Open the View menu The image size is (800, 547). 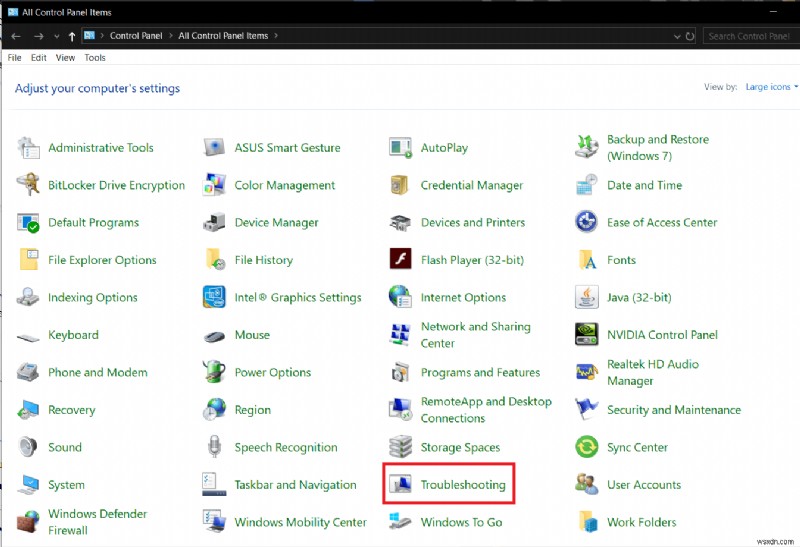65,58
